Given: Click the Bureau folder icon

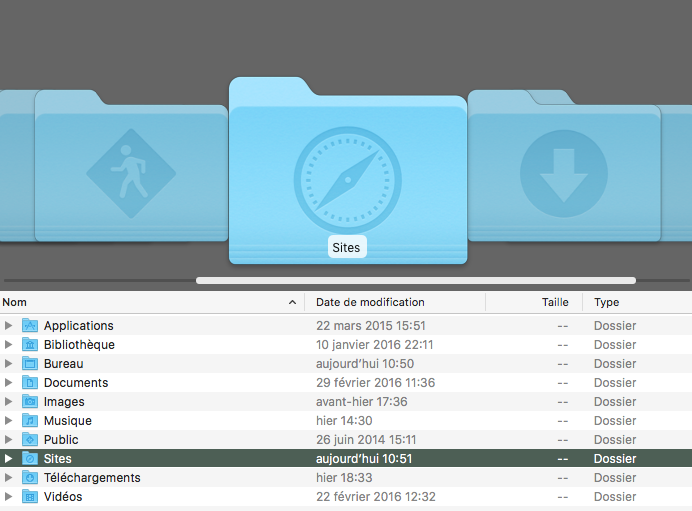Looking at the screenshot, I should coord(30,364).
